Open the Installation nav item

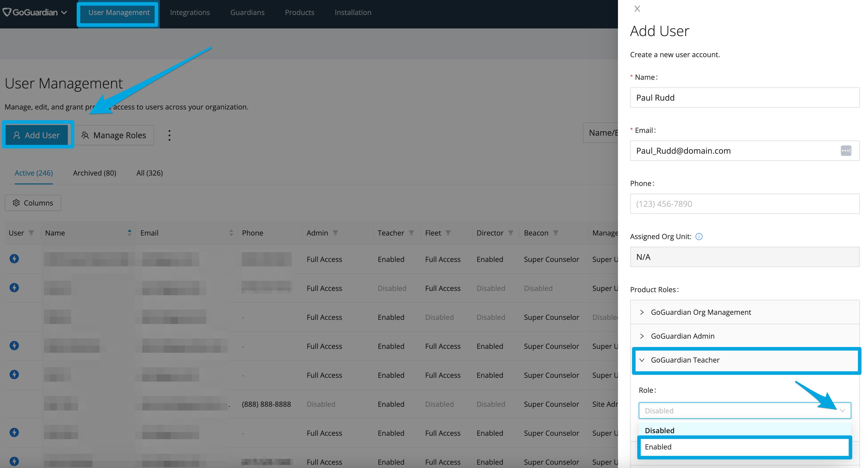[x=353, y=12]
